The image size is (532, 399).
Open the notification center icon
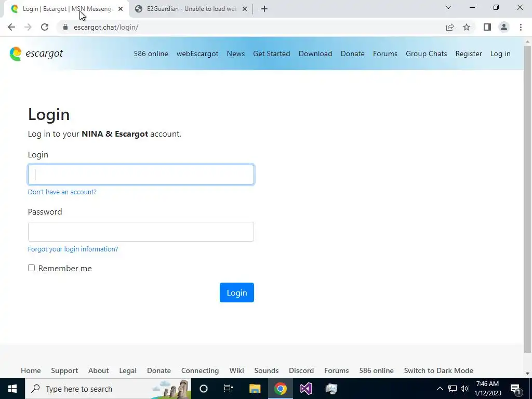pyautogui.click(x=515, y=389)
